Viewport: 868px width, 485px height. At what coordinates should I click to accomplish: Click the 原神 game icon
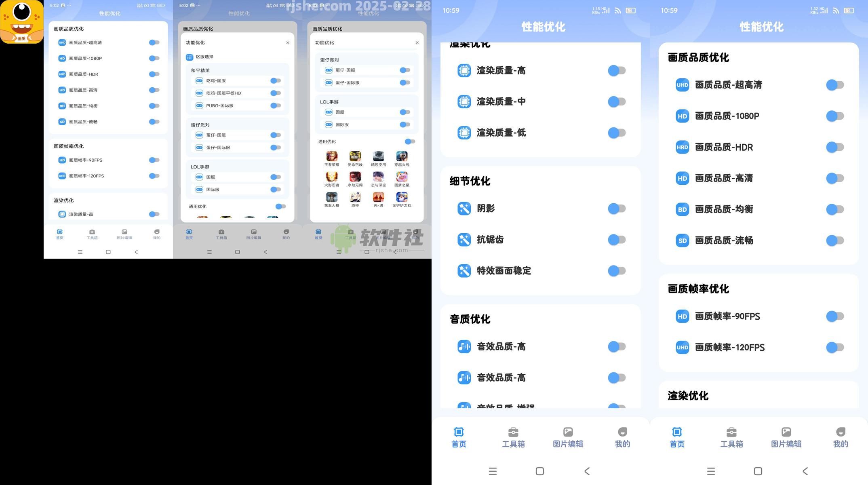pos(355,197)
